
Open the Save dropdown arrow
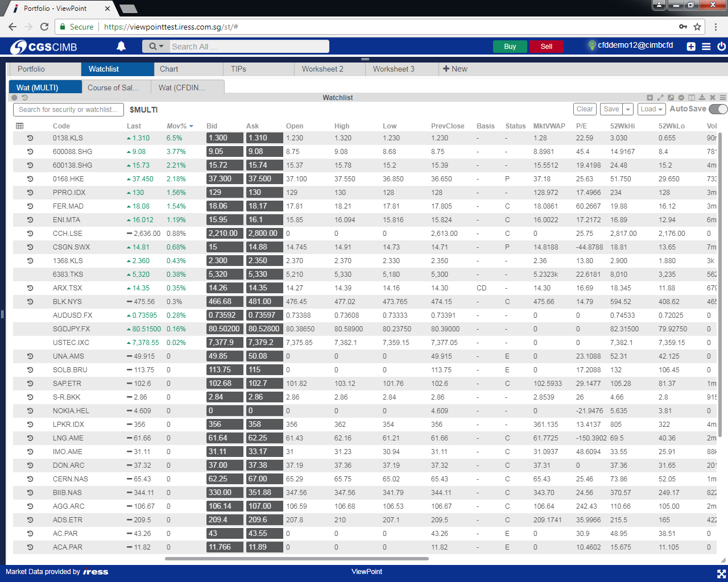click(x=628, y=109)
